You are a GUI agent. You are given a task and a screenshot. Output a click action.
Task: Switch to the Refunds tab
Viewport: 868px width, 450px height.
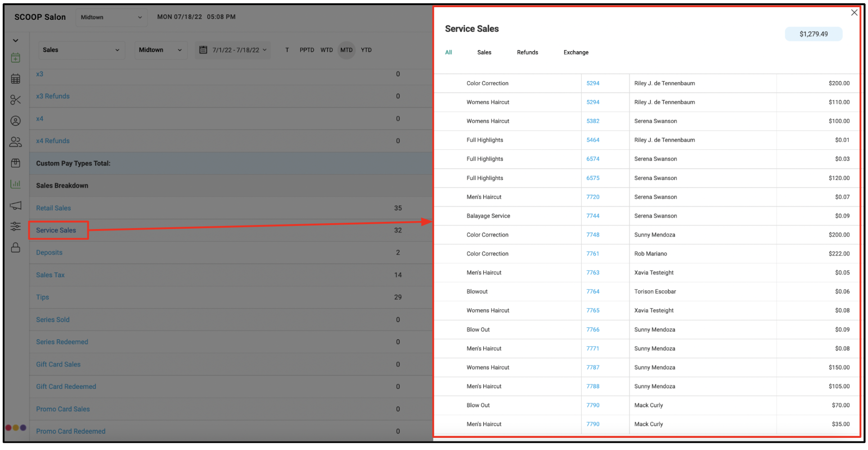tap(527, 52)
